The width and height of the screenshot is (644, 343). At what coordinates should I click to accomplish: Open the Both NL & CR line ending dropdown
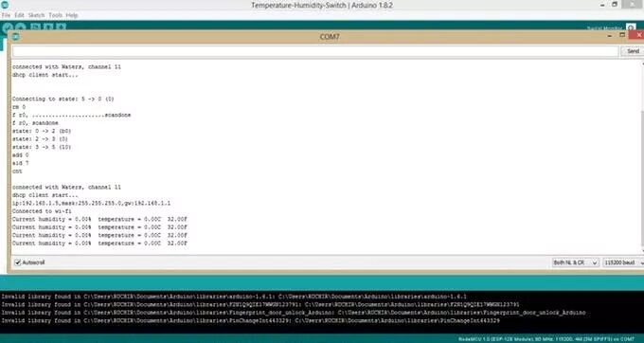pos(575,262)
